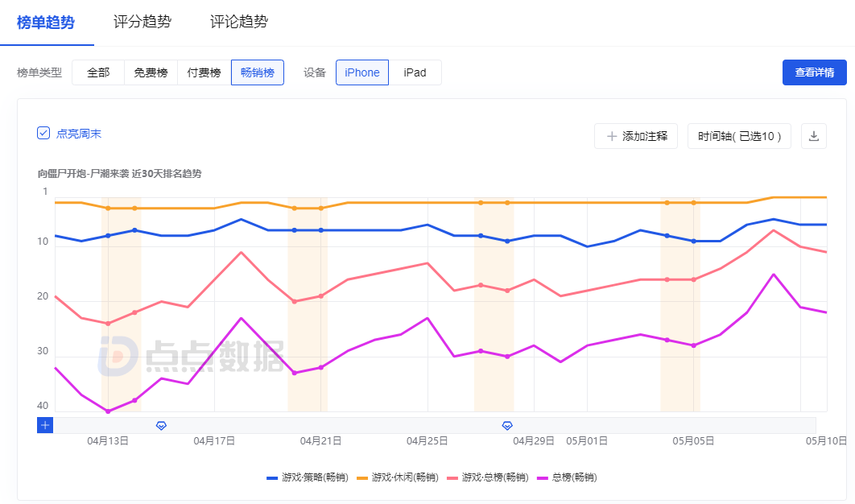Select 付费榜 chart type

[204, 72]
